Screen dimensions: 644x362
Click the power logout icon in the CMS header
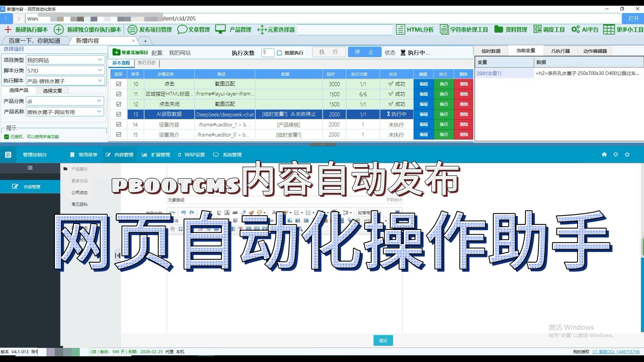pos(627,155)
